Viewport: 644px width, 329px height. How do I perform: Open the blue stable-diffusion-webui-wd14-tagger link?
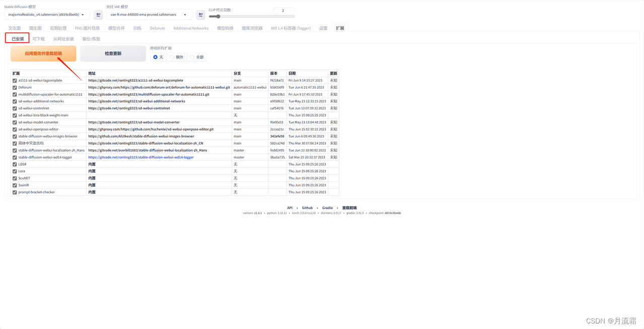141,157
